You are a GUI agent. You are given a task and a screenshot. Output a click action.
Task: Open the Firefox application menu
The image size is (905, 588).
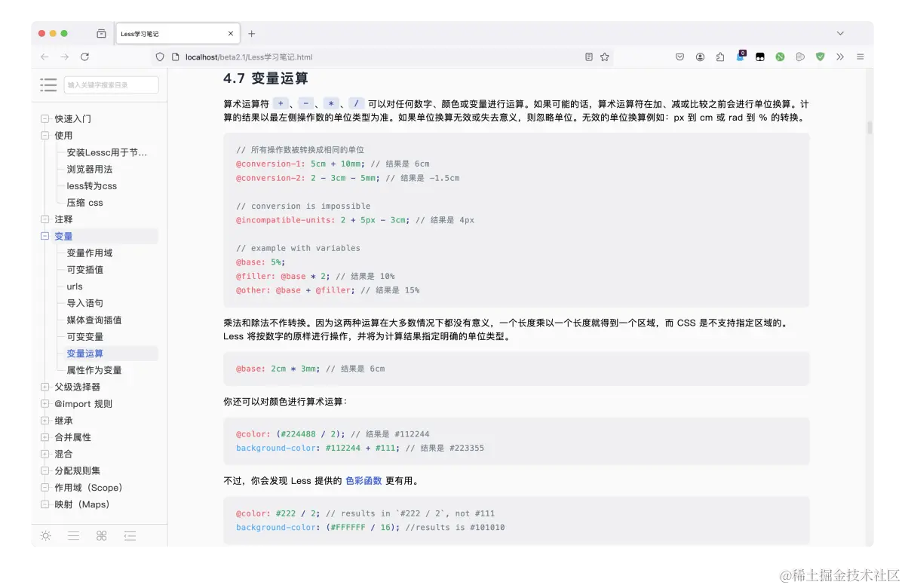pos(861,57)
